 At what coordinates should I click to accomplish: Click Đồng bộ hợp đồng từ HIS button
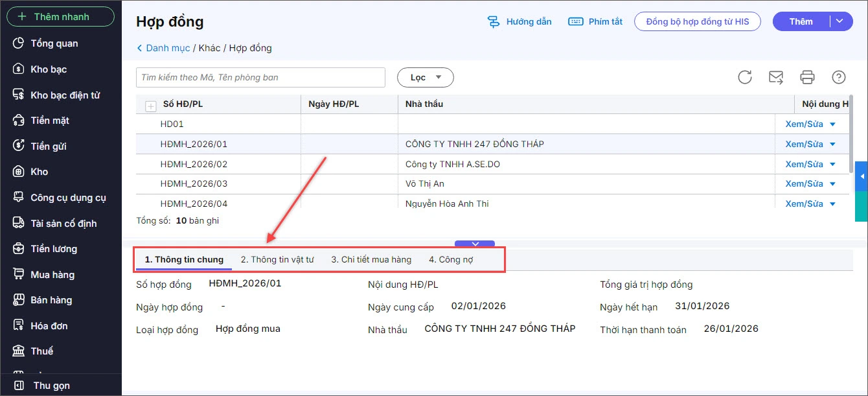(697, 21)
